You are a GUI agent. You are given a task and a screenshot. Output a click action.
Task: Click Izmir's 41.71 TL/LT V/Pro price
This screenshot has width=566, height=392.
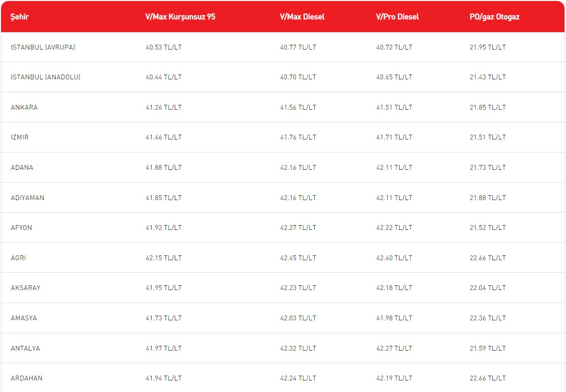pyautogui.click(x=394, y=138)
